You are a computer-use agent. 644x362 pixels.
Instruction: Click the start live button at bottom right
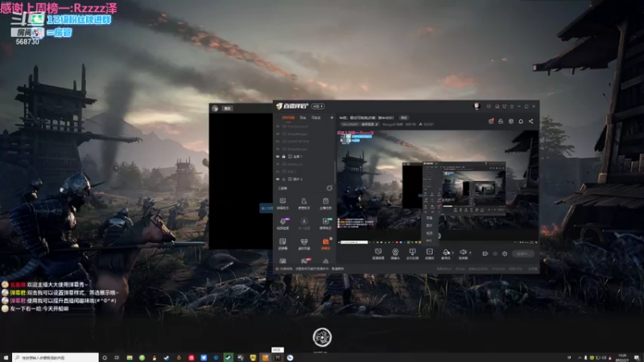pyautogui.click(x=523, y=253)
